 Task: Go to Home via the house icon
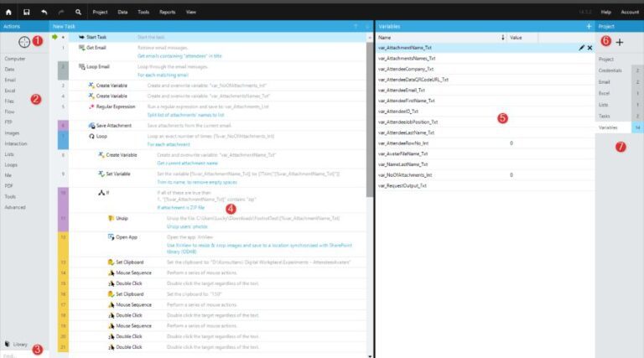(x=8, y=12)
